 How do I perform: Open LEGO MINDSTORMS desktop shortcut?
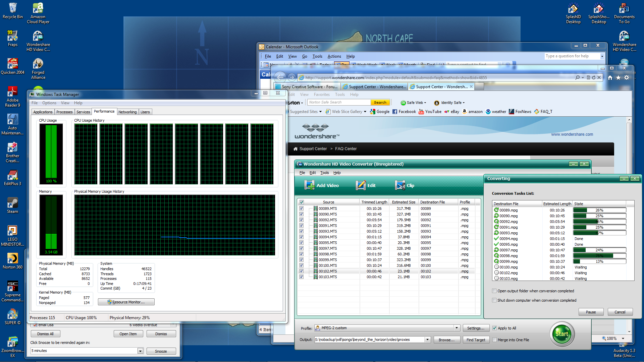coord(13,236)
